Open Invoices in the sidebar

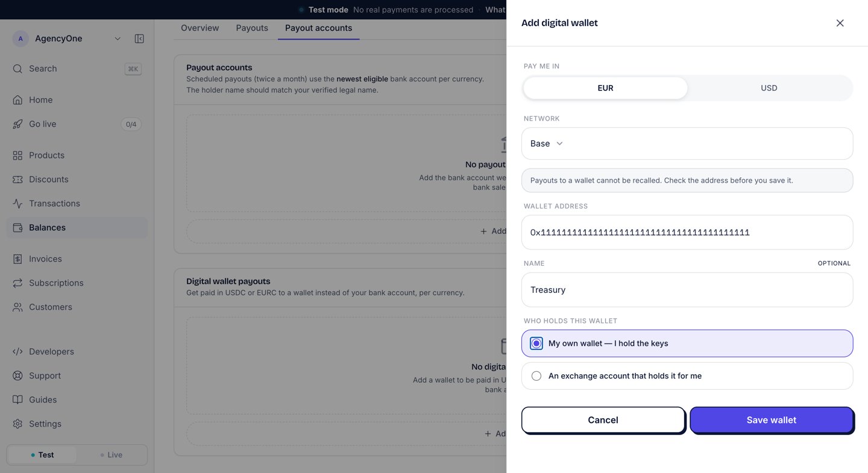pos(77,259)
